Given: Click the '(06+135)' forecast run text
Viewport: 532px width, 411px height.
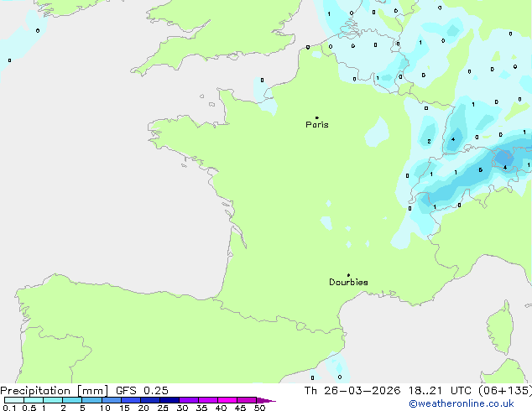Looking at the screenshot, I should pyautogui.click(x=505, y=391).
